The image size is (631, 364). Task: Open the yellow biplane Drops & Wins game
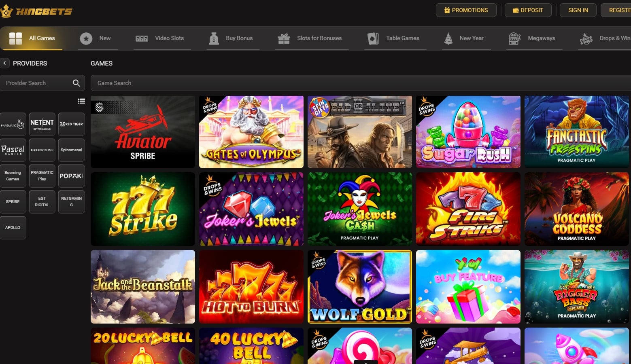468,346
